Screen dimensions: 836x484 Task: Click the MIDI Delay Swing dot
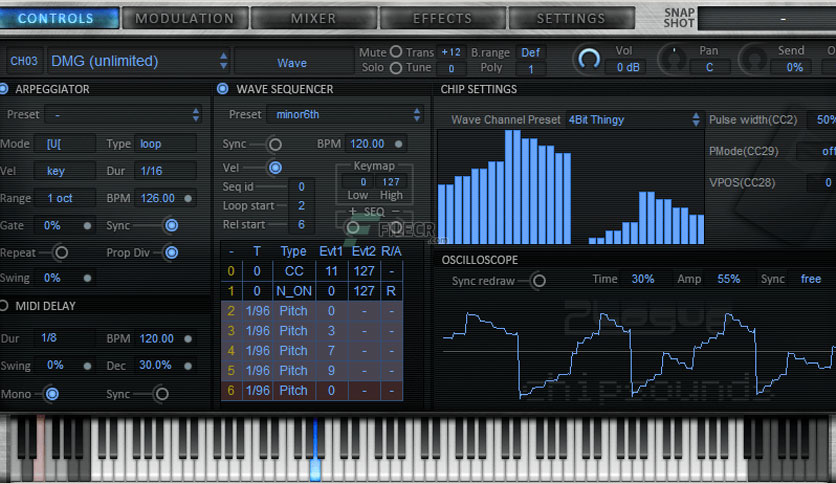(87, 366)
